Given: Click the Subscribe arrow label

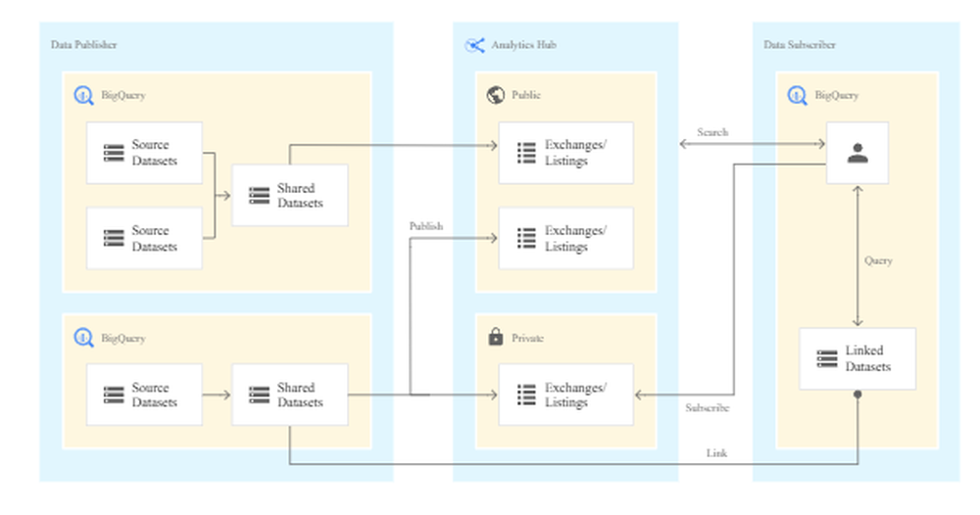Looking at the screenshot, I should coord(707,407).
